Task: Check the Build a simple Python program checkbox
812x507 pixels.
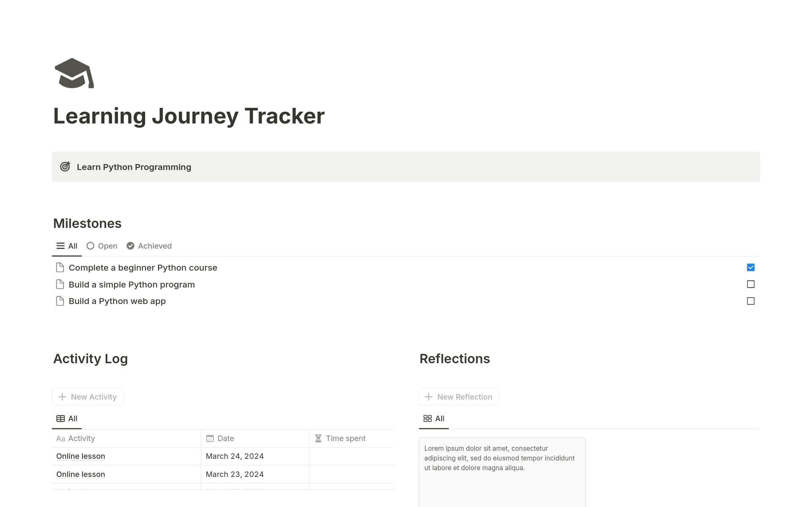Action: pyautogui.click(x=751, y=284)
